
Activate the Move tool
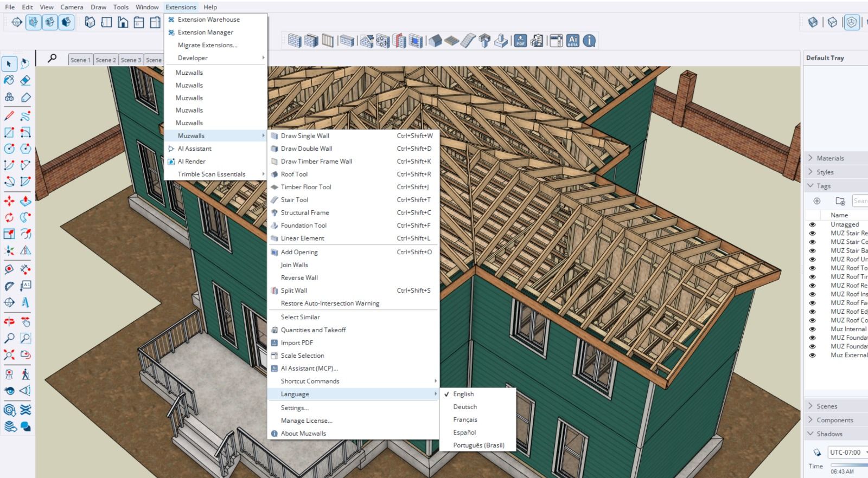(9, 201)
